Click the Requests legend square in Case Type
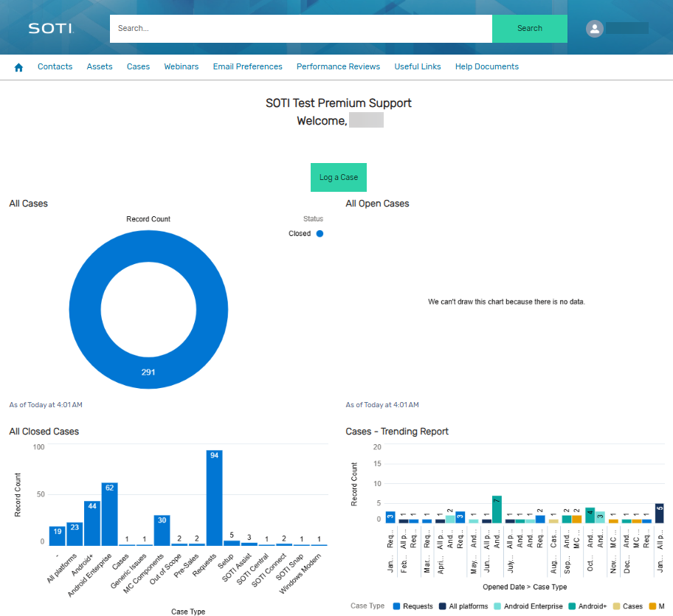 pyautogui.click(x=396, y=606)
